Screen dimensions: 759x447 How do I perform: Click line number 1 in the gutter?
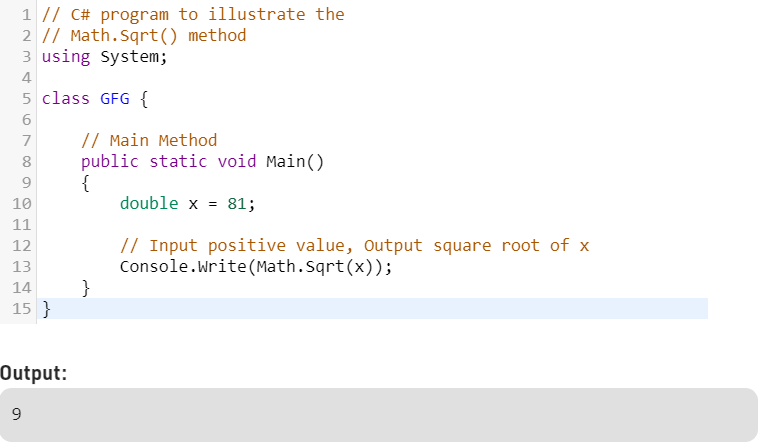point(27,14)
